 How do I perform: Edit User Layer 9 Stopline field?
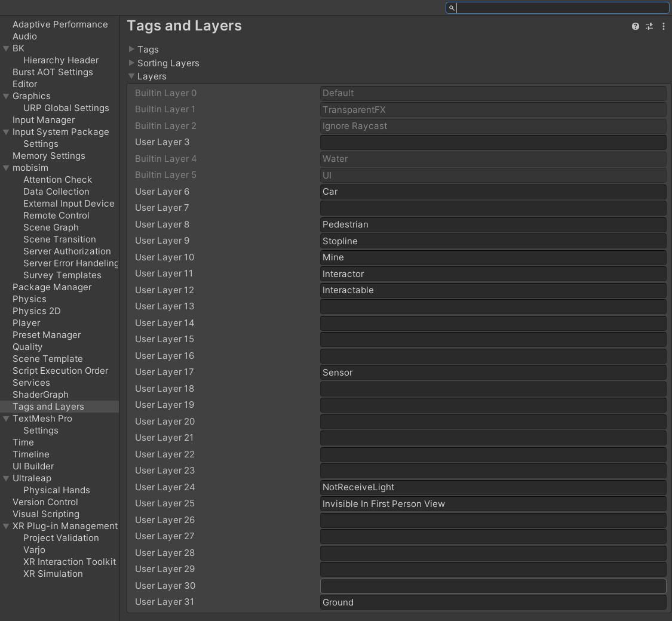(493, 241)
